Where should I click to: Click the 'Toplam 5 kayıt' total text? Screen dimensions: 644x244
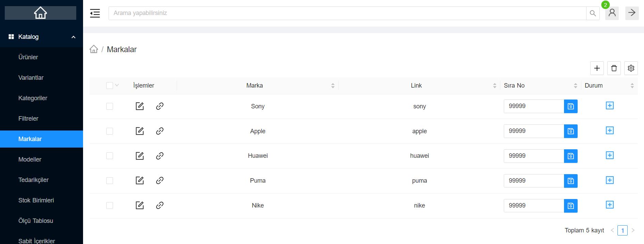(584, 230)
